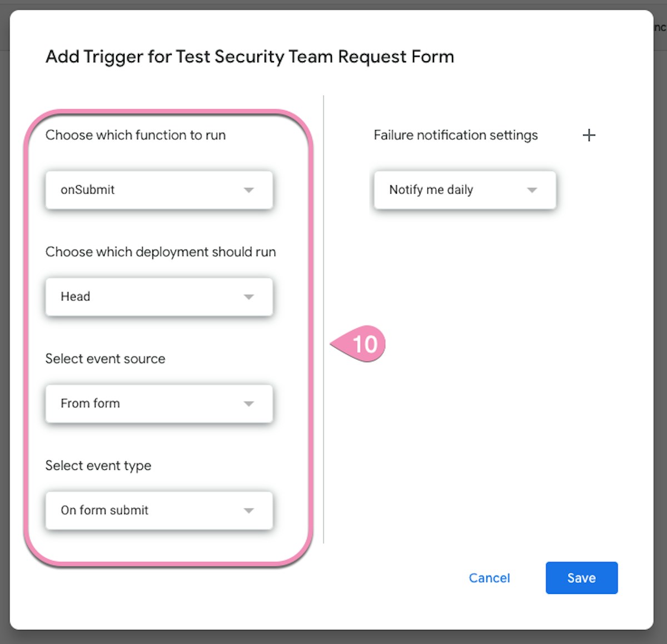This screenshot has width=667, height=644.
Task: Click the arrow icon on From form dropdown
Action: click(x=248, y=404)
